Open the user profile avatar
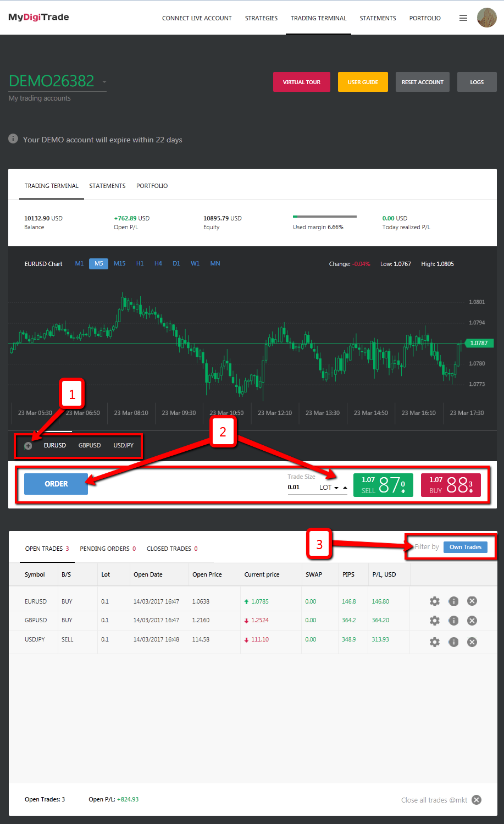Image resolution: width=504 pixels, height=824 pixels. (x=487, y=18)
